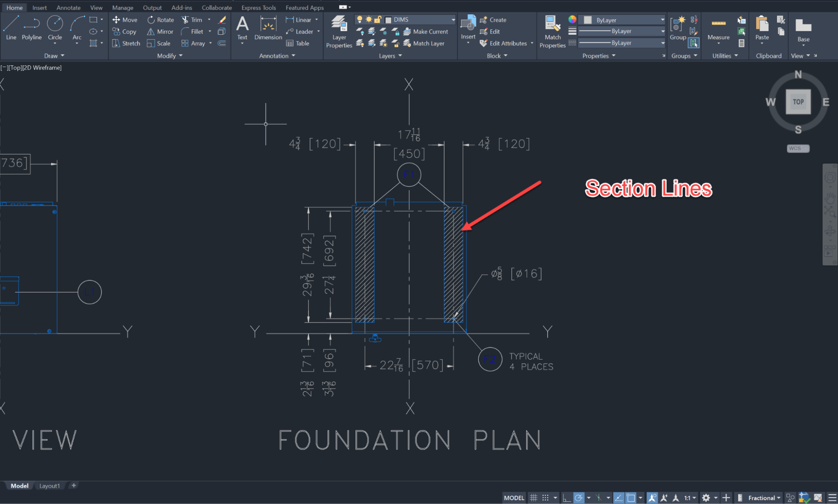
Task: Select the Circle tool
Action: (55, 28)
